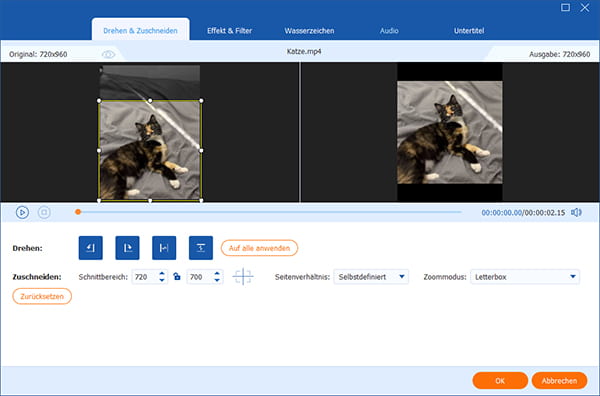Flip video horizontally

[x=164, y=248]
